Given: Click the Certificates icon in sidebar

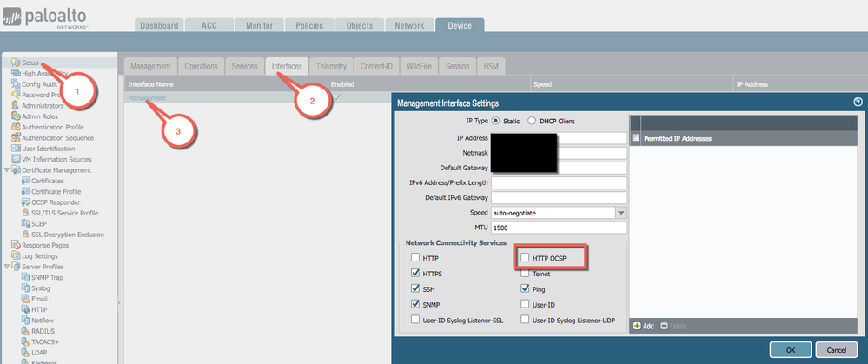Looking at the screenshot, I should (x=25, y=181).
